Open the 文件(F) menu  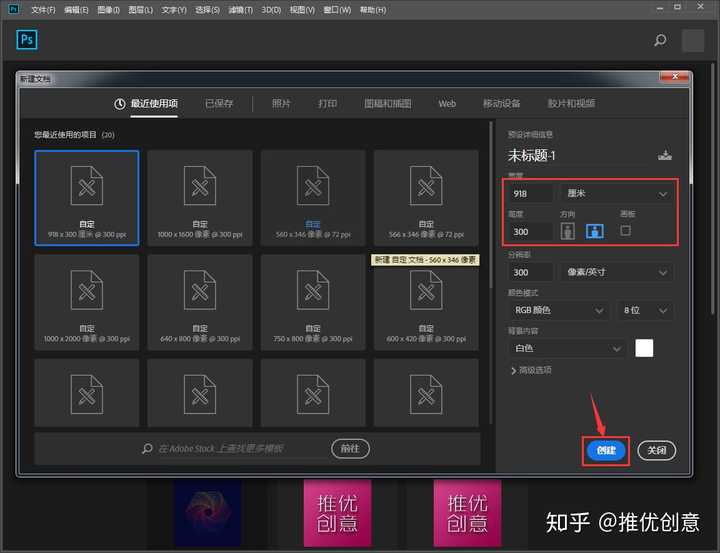pyautogui.click(x=43, y=10)
